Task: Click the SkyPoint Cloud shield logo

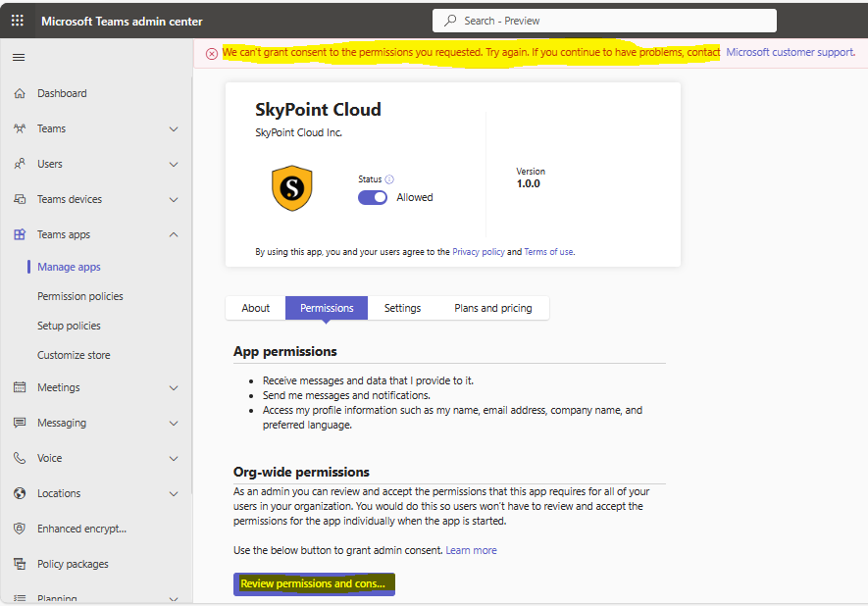Action: (292, 188)
